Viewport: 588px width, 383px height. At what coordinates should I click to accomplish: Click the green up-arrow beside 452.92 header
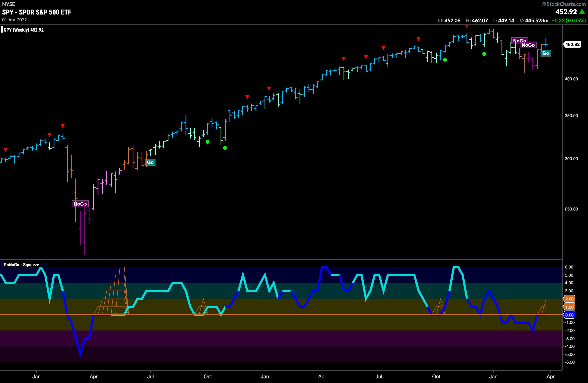pyautogui.click(x=582, y=12)
